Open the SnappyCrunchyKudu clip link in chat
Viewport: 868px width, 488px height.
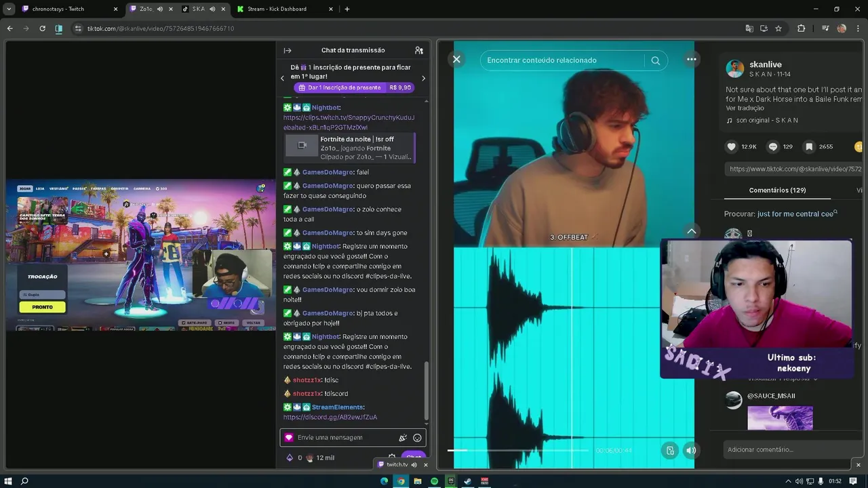pyautogui.click(x=349, y=122)
